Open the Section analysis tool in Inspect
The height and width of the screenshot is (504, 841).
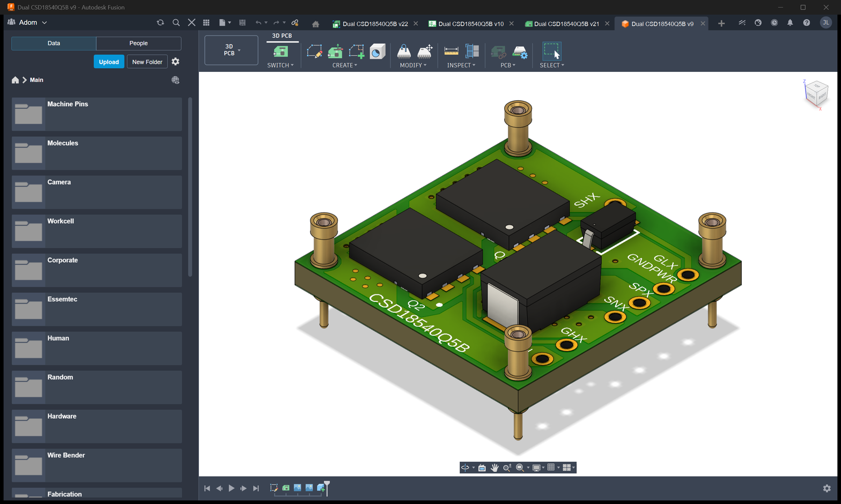tap(472, 51)
